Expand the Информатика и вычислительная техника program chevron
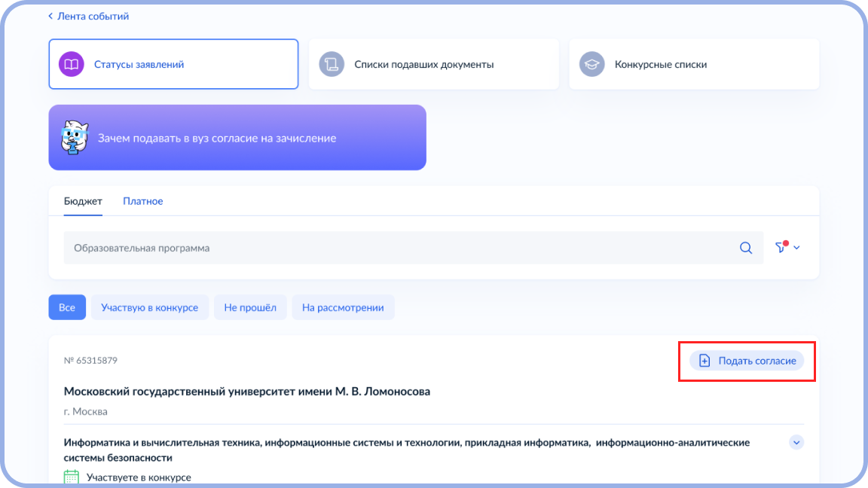The height and width of the screenshot is (488, 868). [x=796, y=443]
